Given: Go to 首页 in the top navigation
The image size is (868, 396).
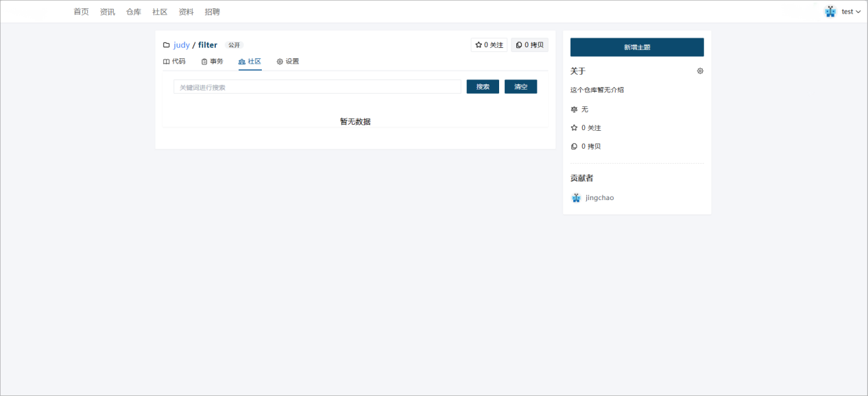Looking at the screenshot, I should (x=81, y=12).
